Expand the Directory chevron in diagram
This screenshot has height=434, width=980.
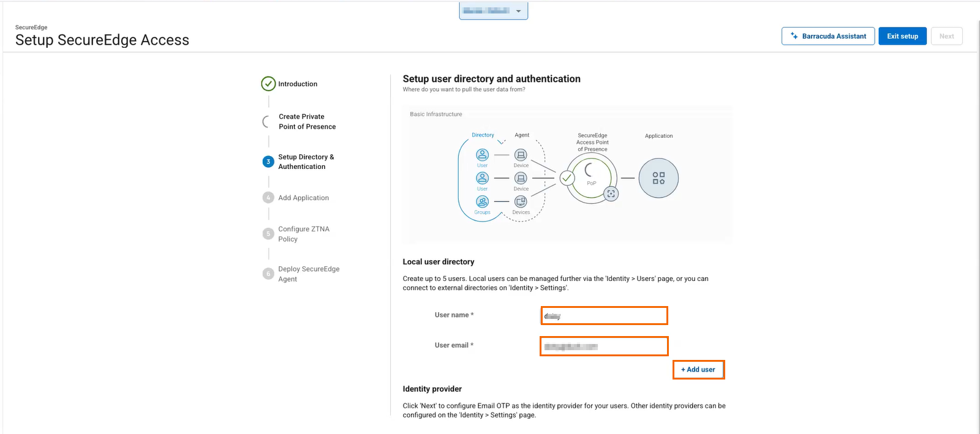[501, 142]
